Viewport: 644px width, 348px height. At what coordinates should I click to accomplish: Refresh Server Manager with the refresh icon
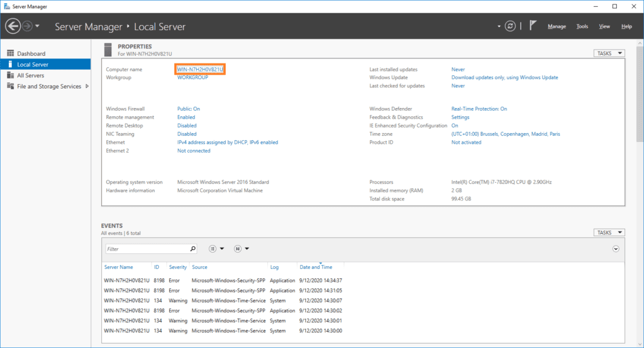(x=510, y=26)
